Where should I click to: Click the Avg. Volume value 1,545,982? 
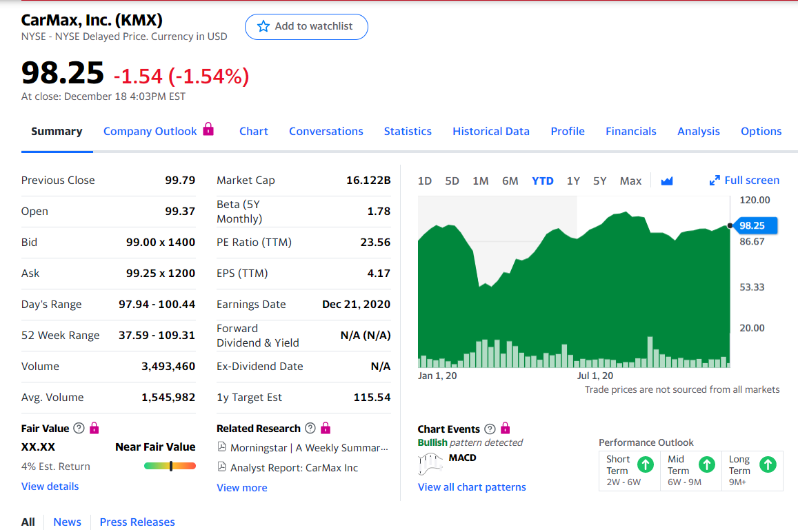tap(168, 397)
